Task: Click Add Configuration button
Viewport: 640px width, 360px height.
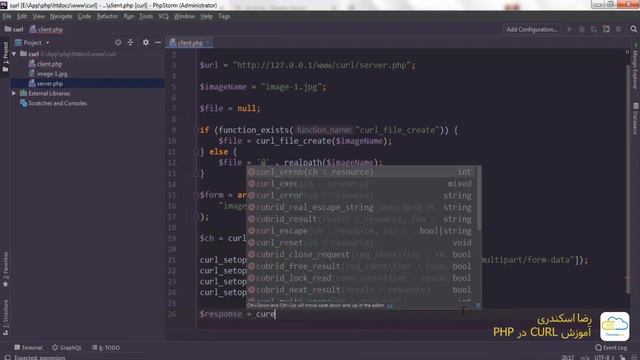Action: tap(531, 29)
